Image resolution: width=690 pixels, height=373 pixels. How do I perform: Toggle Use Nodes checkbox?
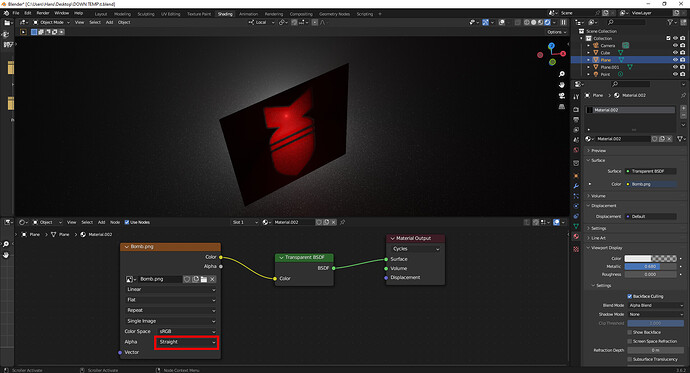coord(127,223)
